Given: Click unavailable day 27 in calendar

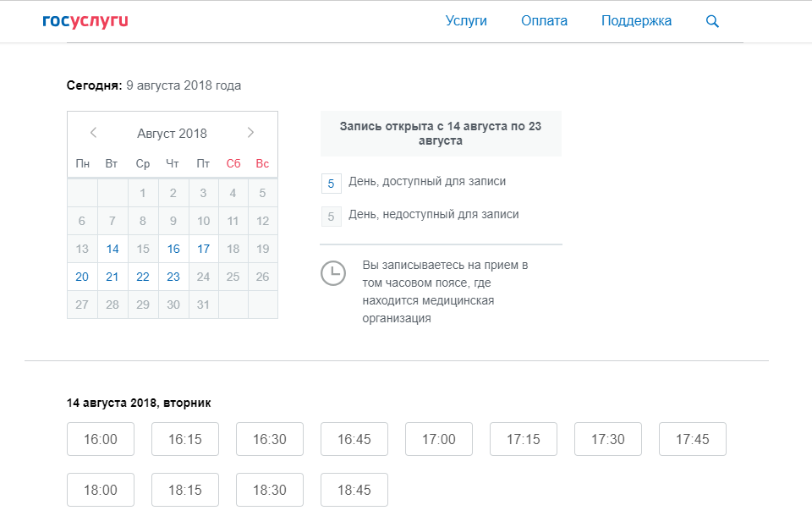Looking at the screenshot, I should pos(82,305).
